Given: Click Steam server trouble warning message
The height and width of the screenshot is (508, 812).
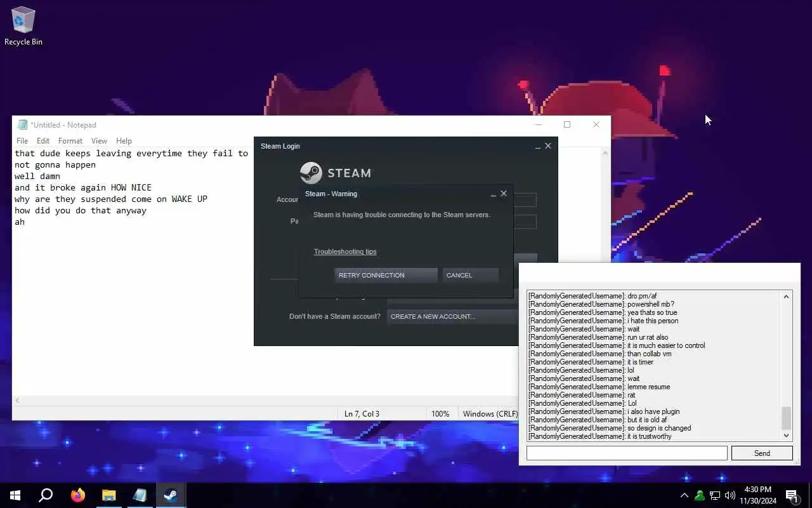Looking at the screenshot, I should click(402, 215).
